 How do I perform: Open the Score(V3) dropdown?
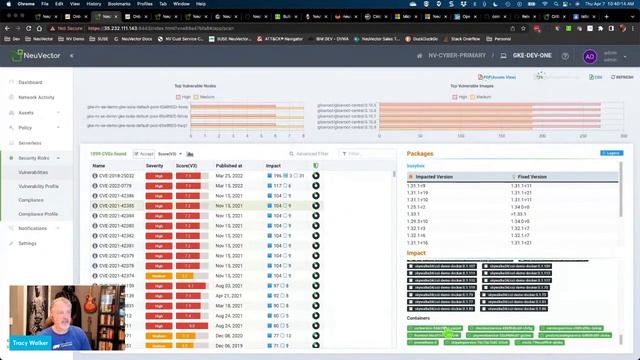coord(170,154)
